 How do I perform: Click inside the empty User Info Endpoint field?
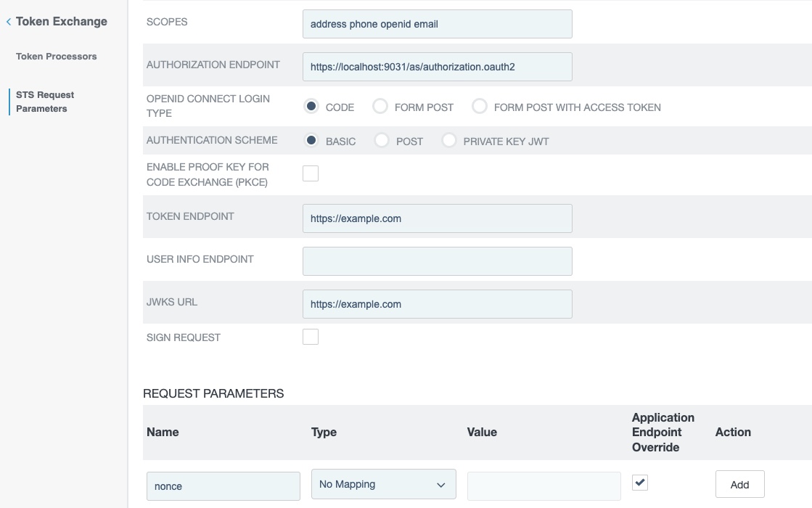pyautogui.click(x=437, y=261)
